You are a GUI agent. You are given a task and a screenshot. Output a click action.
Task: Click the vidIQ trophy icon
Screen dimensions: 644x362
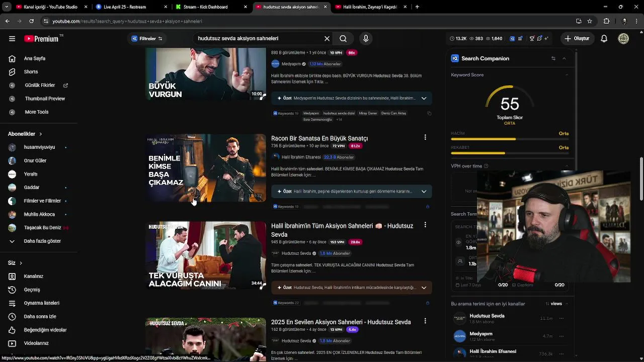pos(532,38)
